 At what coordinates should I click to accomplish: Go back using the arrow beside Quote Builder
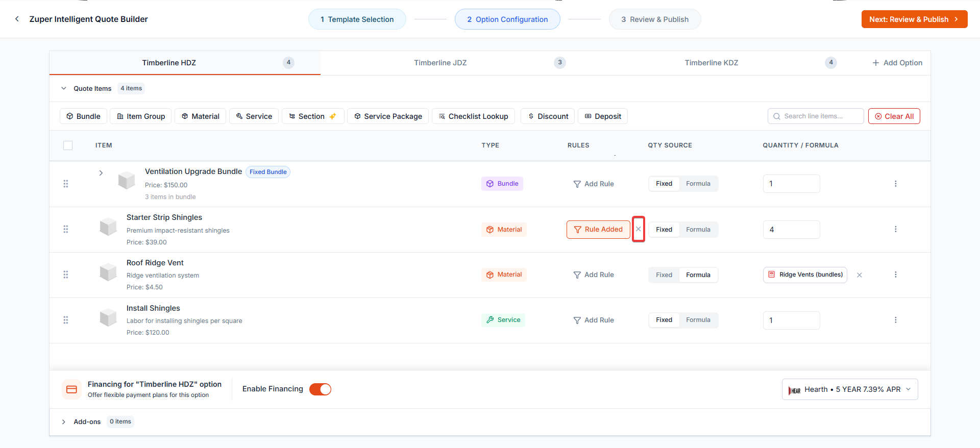tap(17, 19)
